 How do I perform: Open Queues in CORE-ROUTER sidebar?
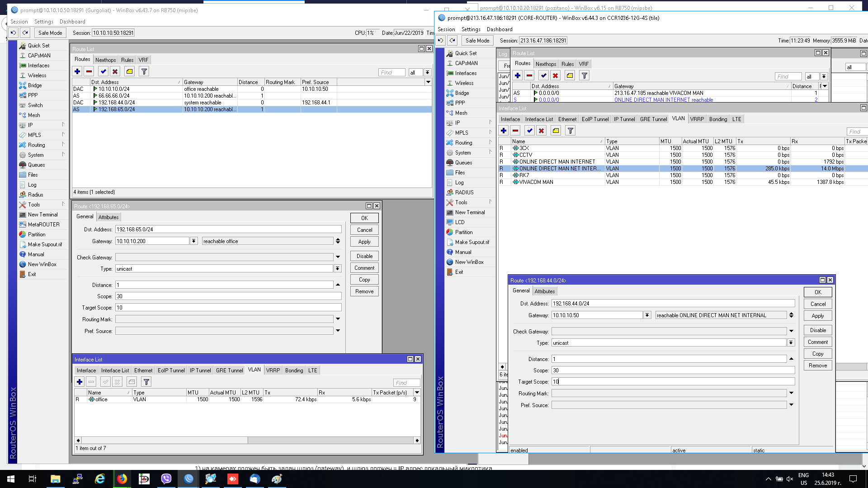pyautogui.click(x=463, y=163)
